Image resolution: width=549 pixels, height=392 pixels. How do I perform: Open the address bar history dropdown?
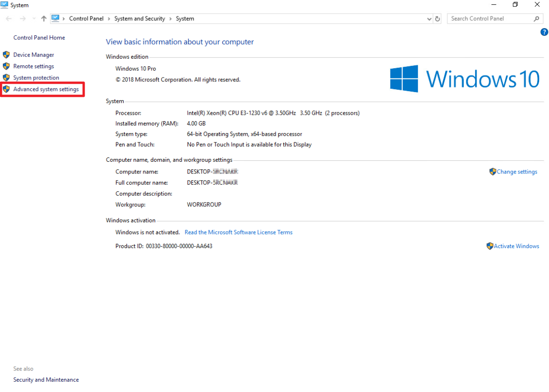429,19
